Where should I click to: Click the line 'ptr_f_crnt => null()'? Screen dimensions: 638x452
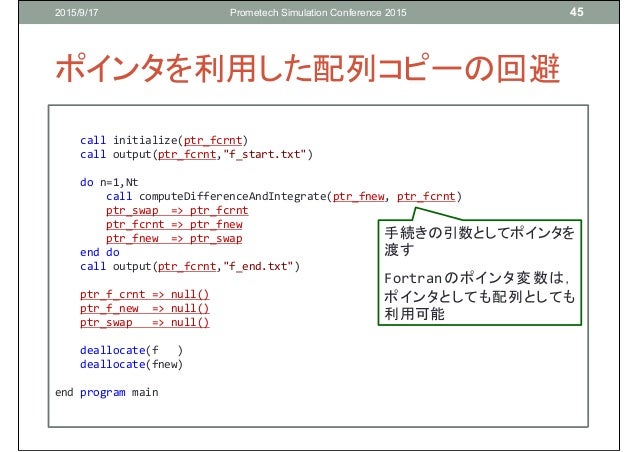pyautogui.click(x=144, y=294)
